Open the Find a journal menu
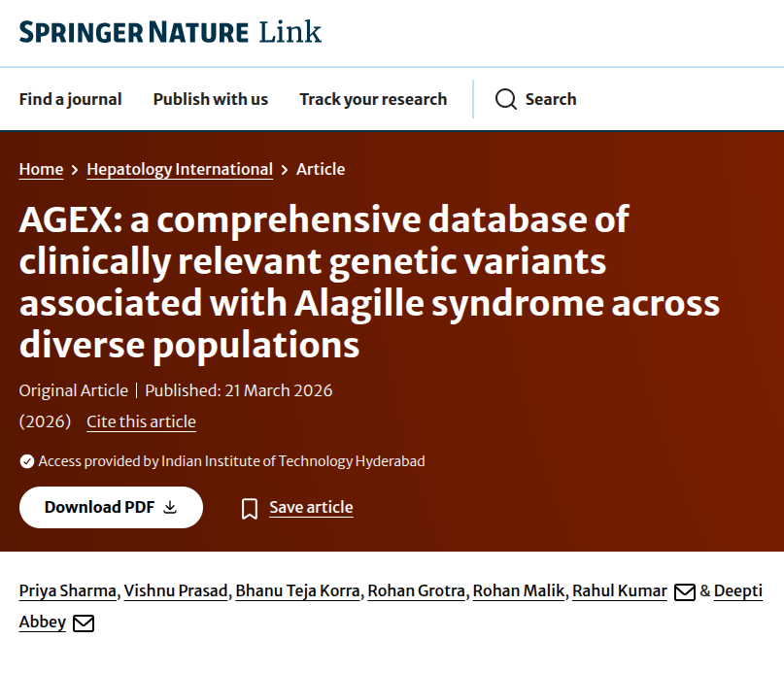The height and width of the screenshot is (673, 784). 70,99
